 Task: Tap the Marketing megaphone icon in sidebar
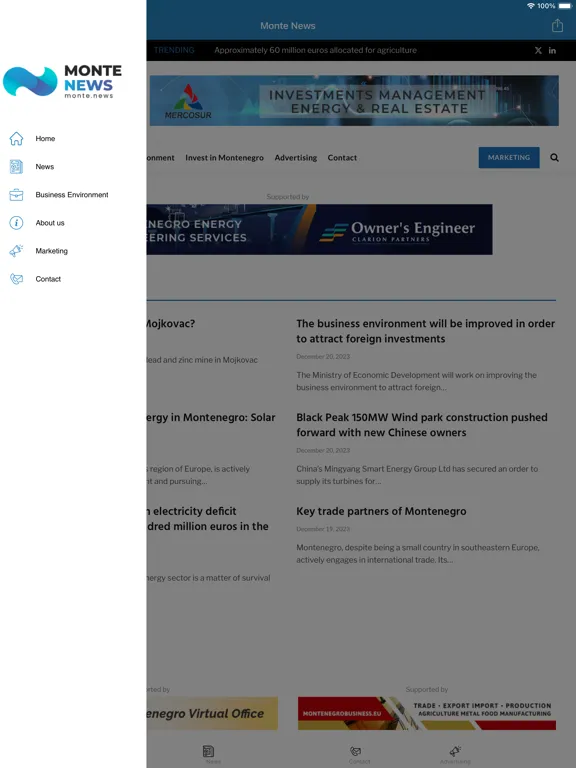point(16,251)
